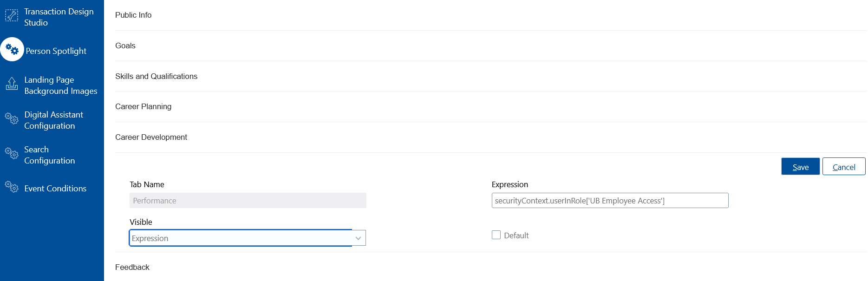This screenshot has height=281, width=868.
Task: Click the Cancel button
Action: click(844, 167)
